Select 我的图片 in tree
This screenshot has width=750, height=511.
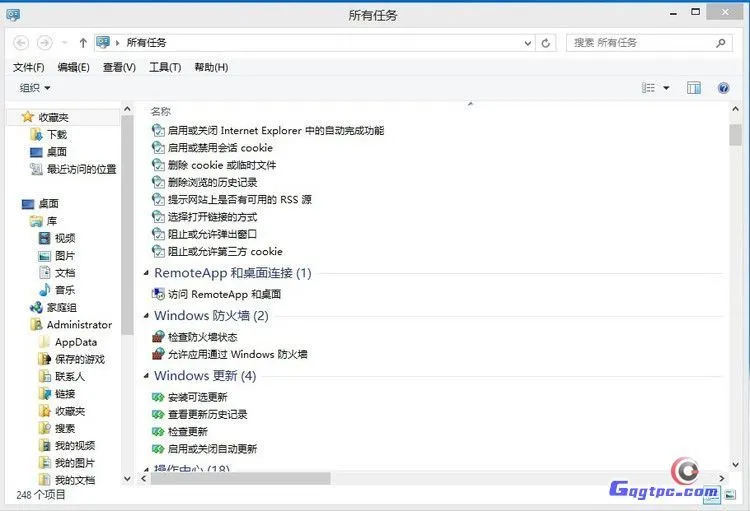[75, 463]
